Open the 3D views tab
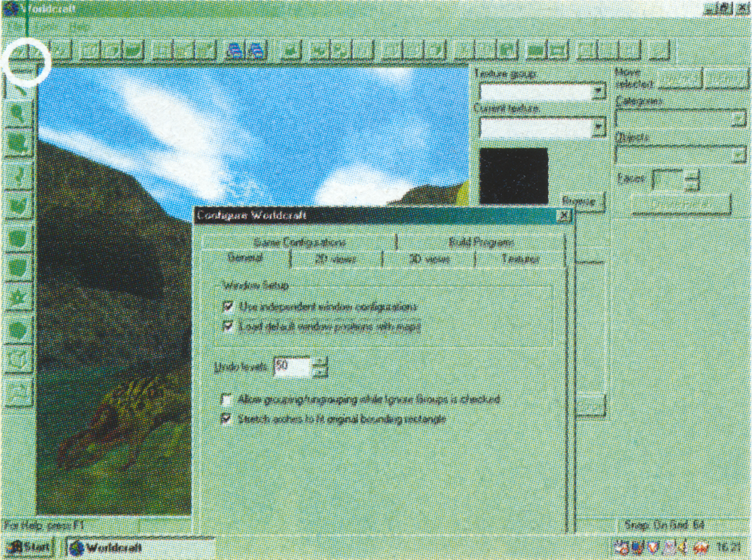The image size is (752, 560). pos(429,259)
